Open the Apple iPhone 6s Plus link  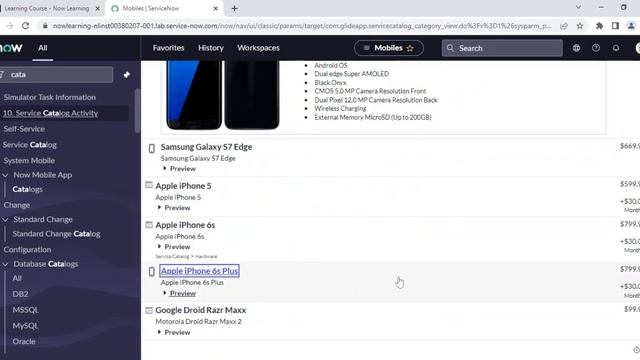point(199,271)
